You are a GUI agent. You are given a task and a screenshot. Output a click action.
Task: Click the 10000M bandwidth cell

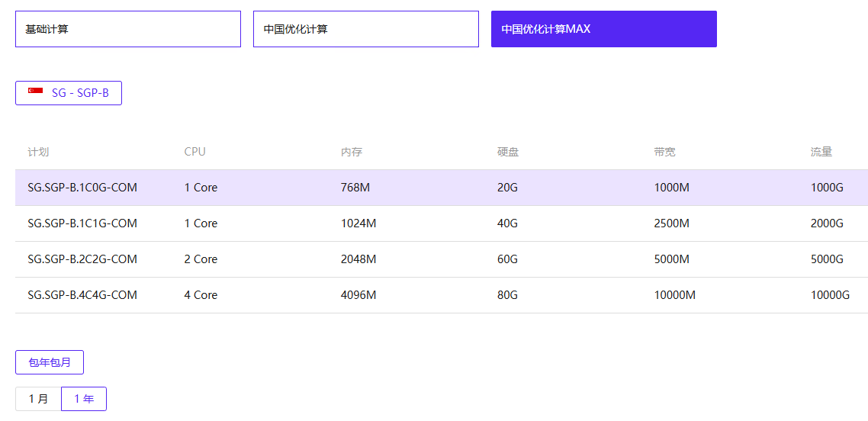[x=674, y=295]
